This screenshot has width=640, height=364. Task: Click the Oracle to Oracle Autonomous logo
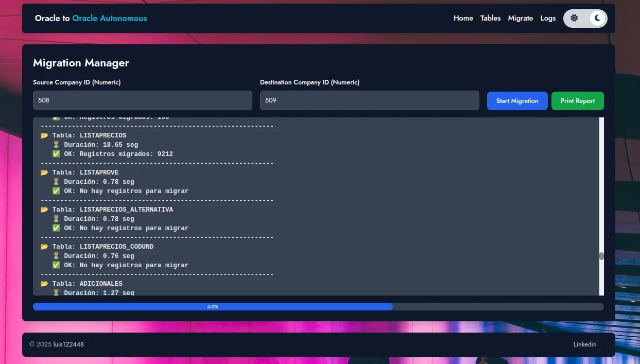point(91,18)
